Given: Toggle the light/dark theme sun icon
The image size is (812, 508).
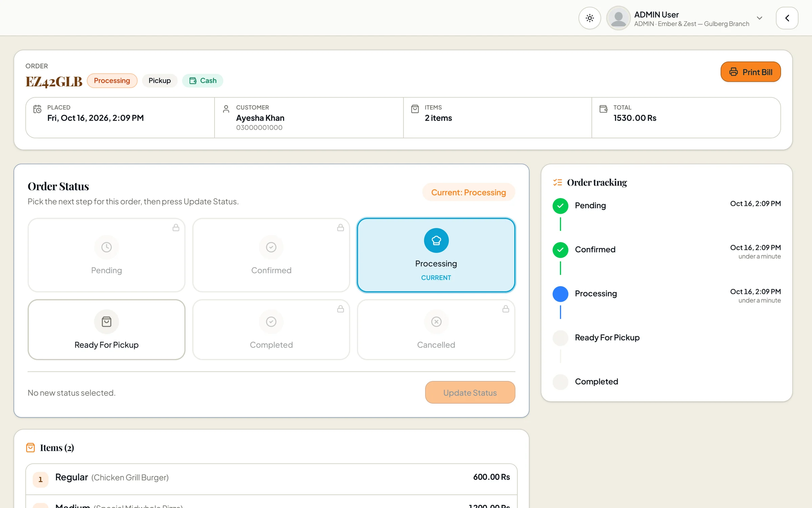Looking at the screenshot, I should 589,18.
